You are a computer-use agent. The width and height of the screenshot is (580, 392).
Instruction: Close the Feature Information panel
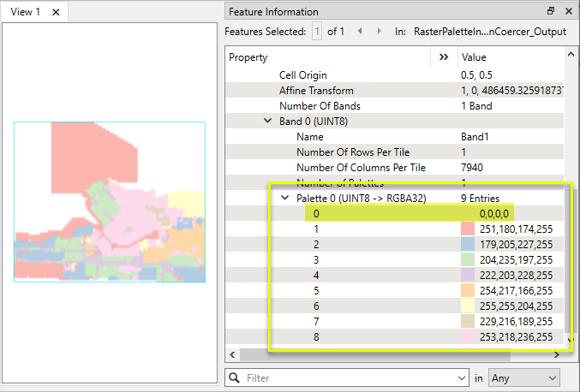point(568,12)
